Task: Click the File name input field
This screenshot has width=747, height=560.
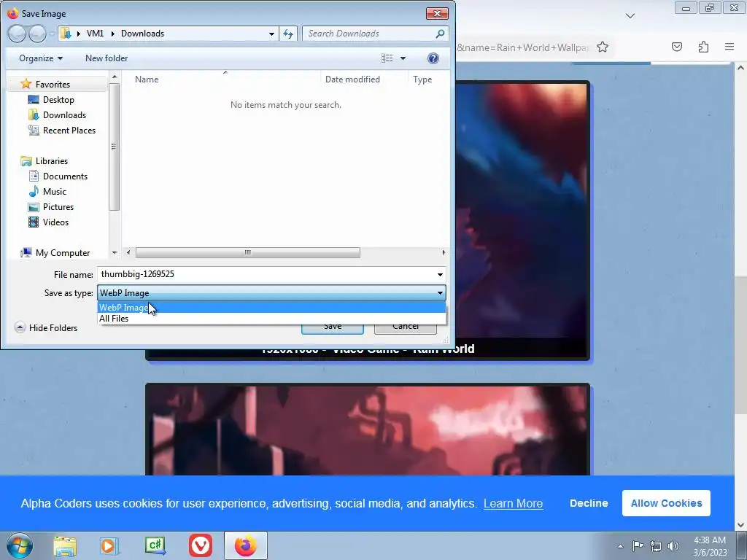Action: (x=266, y=274)
